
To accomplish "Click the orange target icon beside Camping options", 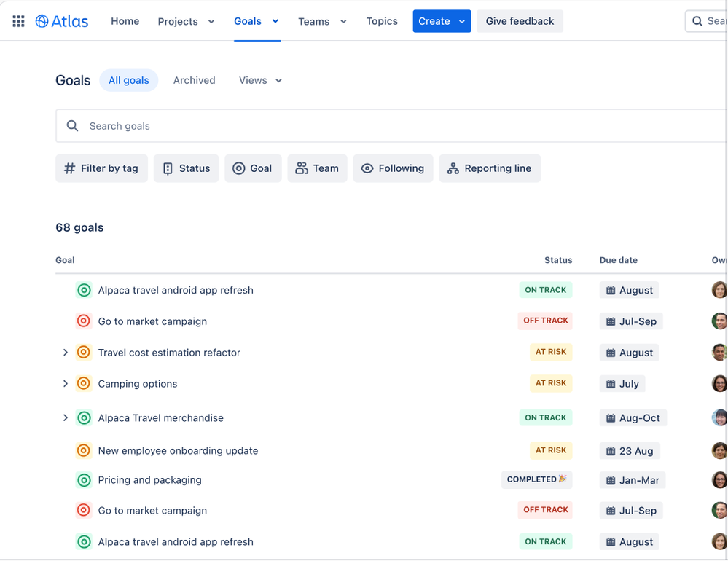I will 84,383.
